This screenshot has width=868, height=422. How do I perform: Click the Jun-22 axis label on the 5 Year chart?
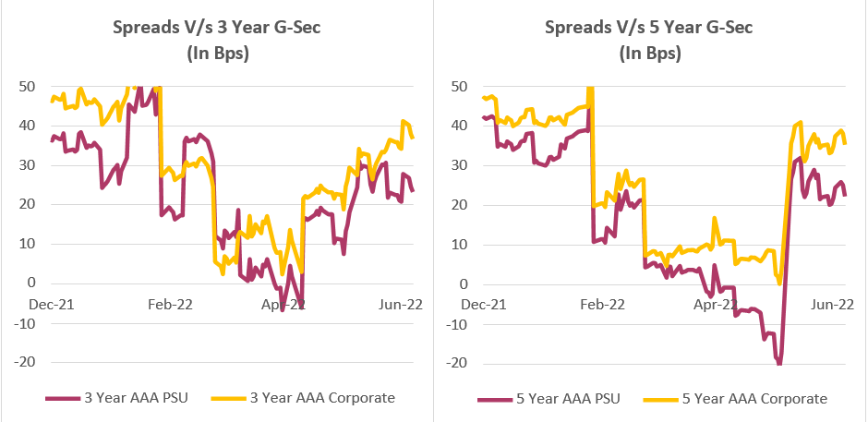coord(832,303)
